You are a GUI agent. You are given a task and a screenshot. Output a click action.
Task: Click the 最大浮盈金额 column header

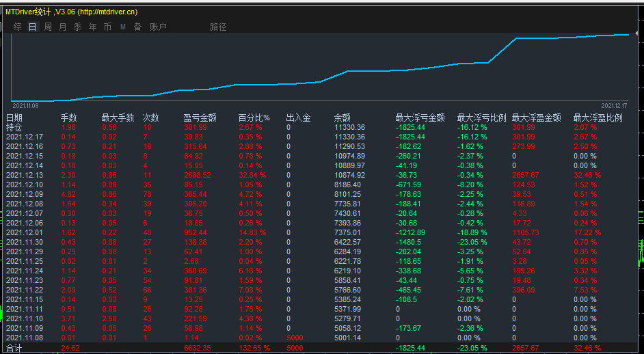pyautogui.click(x=537, y=118)
